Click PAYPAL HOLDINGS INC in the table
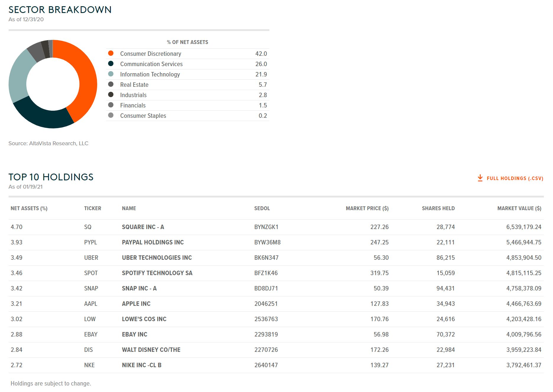This screenshot has width=553, height=392. 153,242
